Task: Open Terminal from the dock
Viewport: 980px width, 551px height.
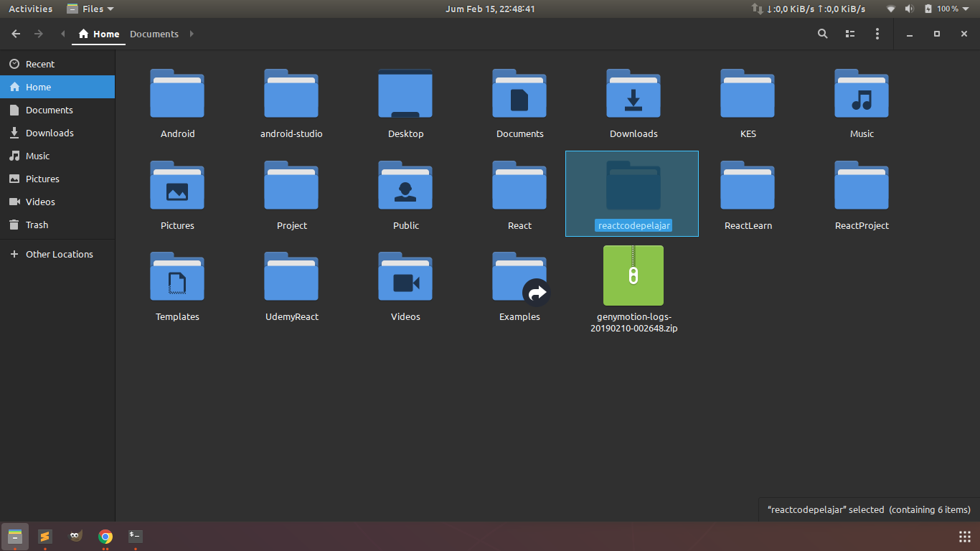Action: click(x=135, y=536)
